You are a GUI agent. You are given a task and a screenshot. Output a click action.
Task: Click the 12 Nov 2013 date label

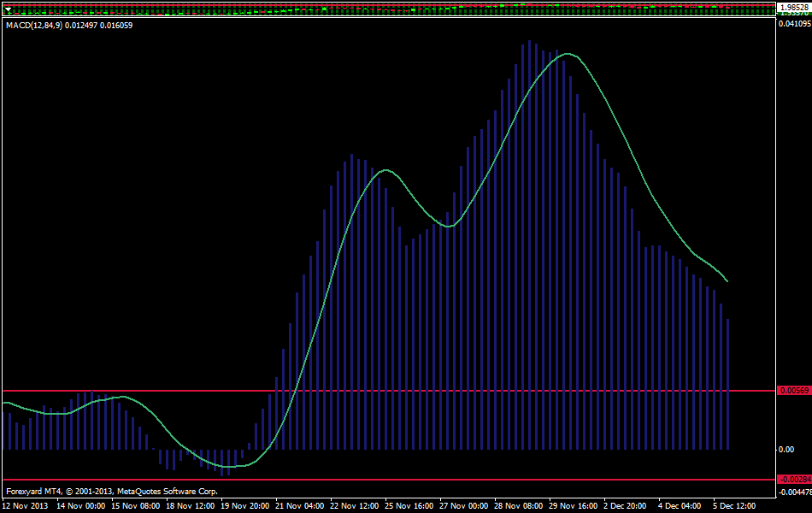25,505
